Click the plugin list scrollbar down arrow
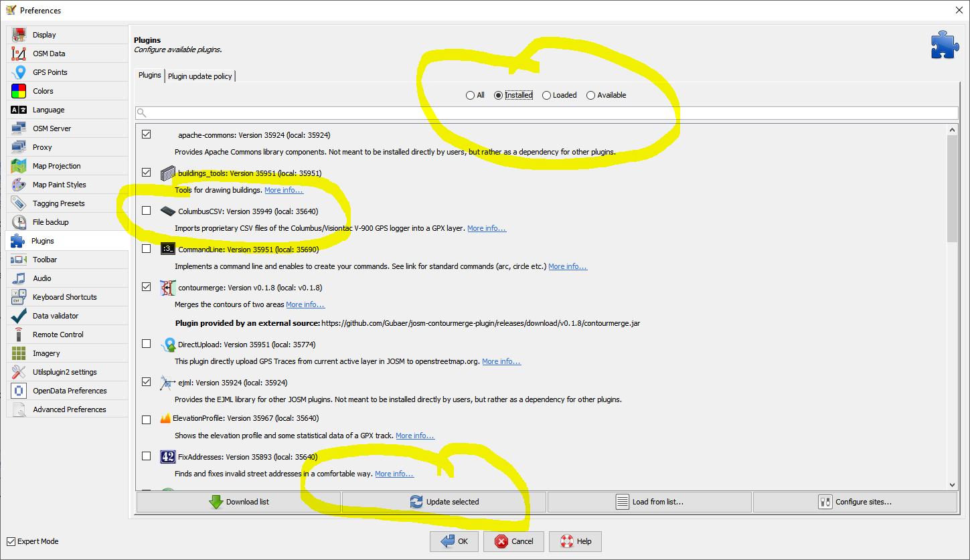 tap(952, 484)
